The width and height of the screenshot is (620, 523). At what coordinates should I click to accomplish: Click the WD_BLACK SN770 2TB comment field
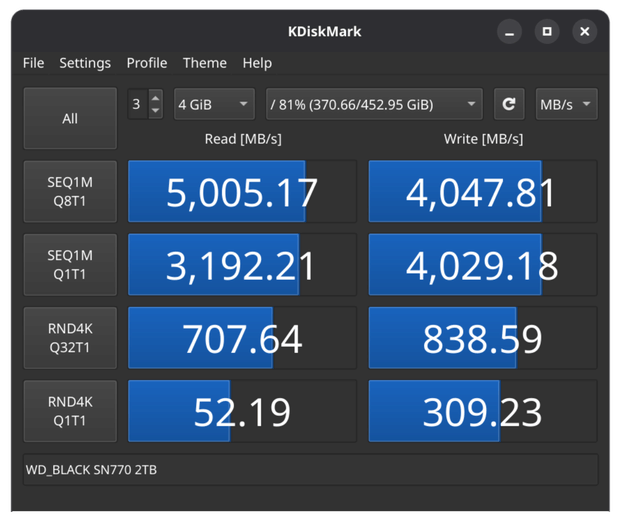310,470
